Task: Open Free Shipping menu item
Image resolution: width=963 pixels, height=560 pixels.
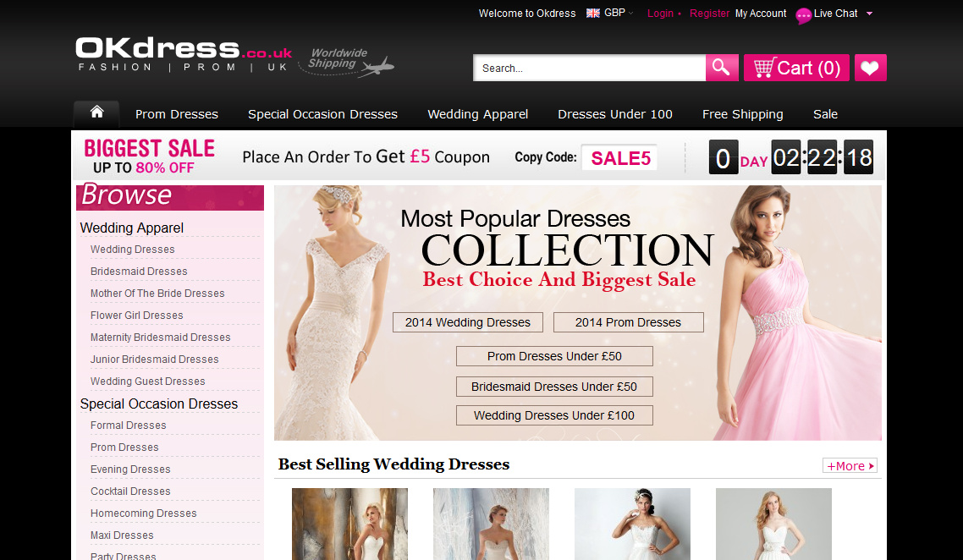Action: tap(742, 114)
